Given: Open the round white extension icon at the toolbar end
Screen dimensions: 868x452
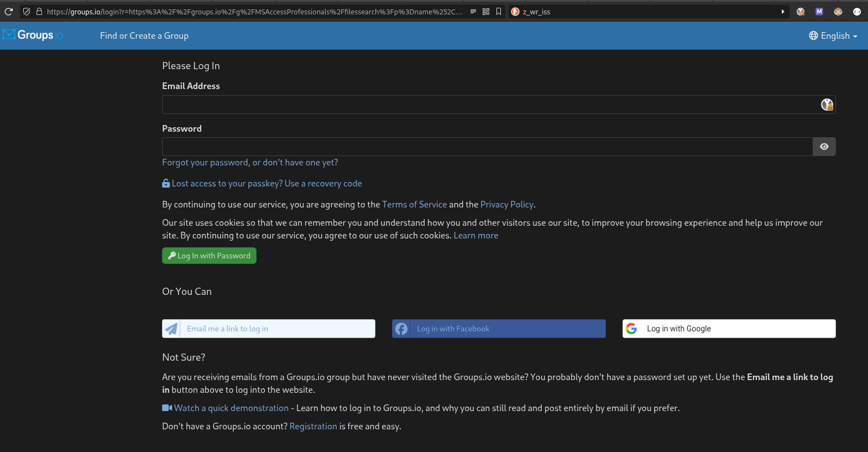Looking at the screenshot, I should tap(857, 12).
